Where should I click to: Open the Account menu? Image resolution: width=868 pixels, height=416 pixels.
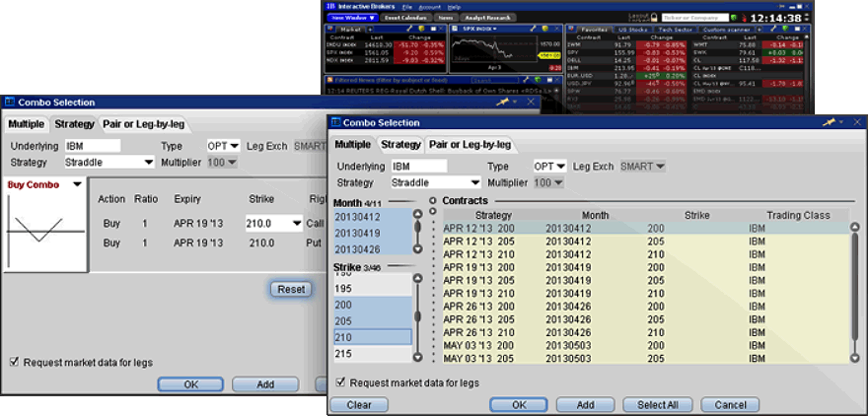pyautogui.click(x=430, y=7)
